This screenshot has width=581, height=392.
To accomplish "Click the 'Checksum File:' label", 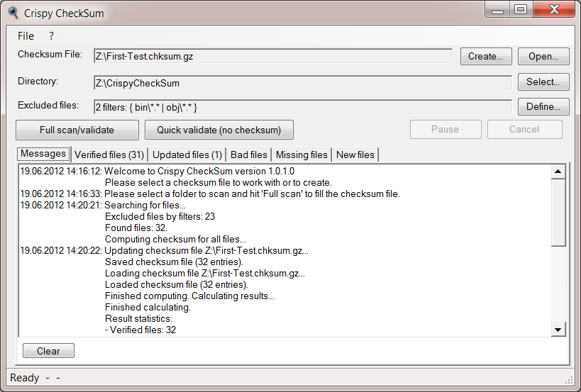I will [50, 54].
